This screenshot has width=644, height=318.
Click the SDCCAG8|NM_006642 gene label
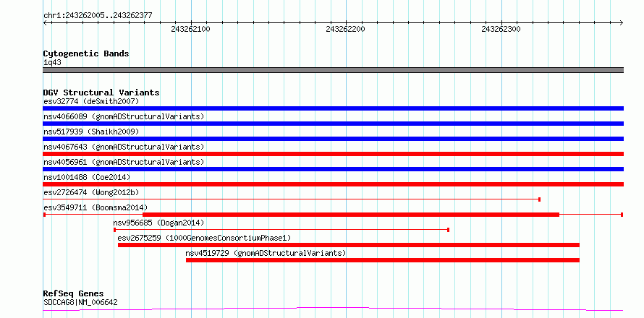point(80,303)
